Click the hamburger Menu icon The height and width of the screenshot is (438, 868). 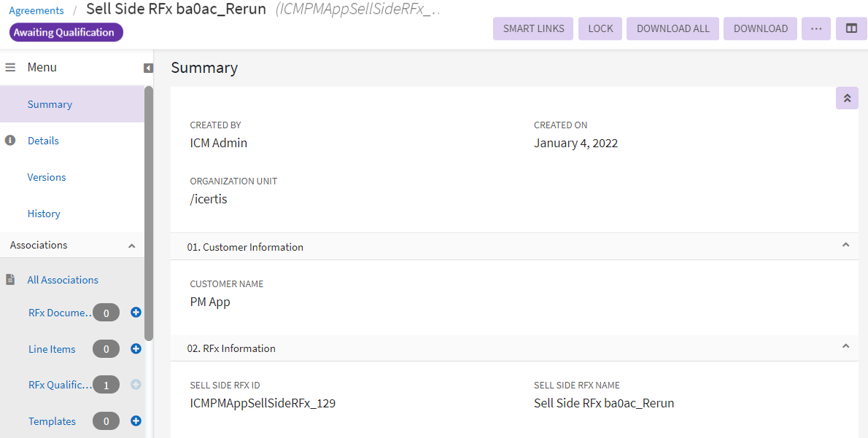11,67
